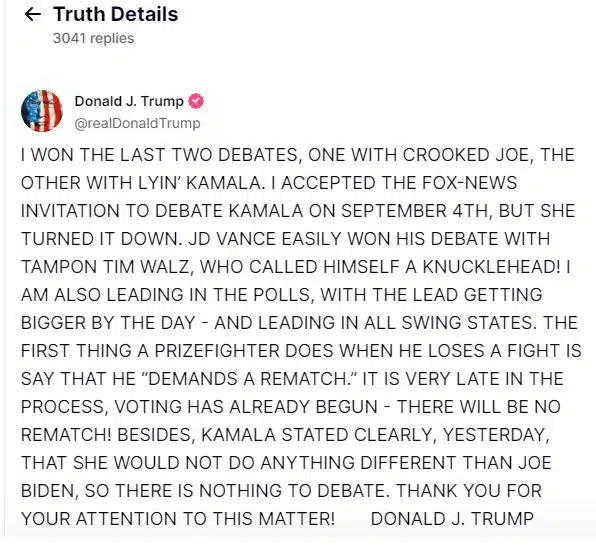Click the word KNUCKLEHEAD! in the post
The image size is (596, 554).
point(491,267)
